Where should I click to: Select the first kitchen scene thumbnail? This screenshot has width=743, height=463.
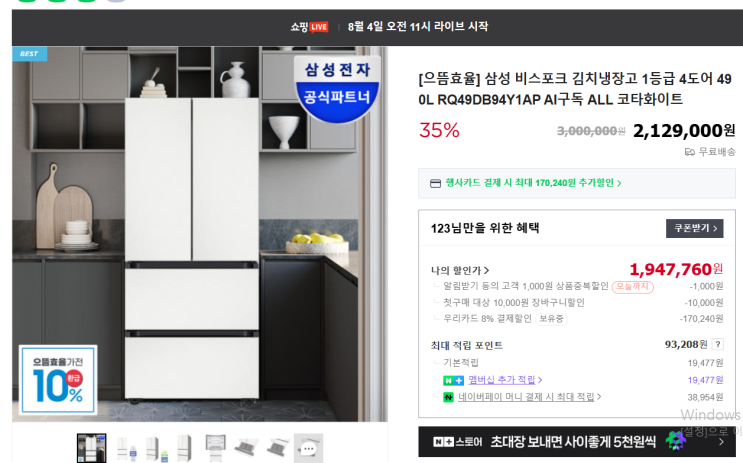(x=91, y=448)
